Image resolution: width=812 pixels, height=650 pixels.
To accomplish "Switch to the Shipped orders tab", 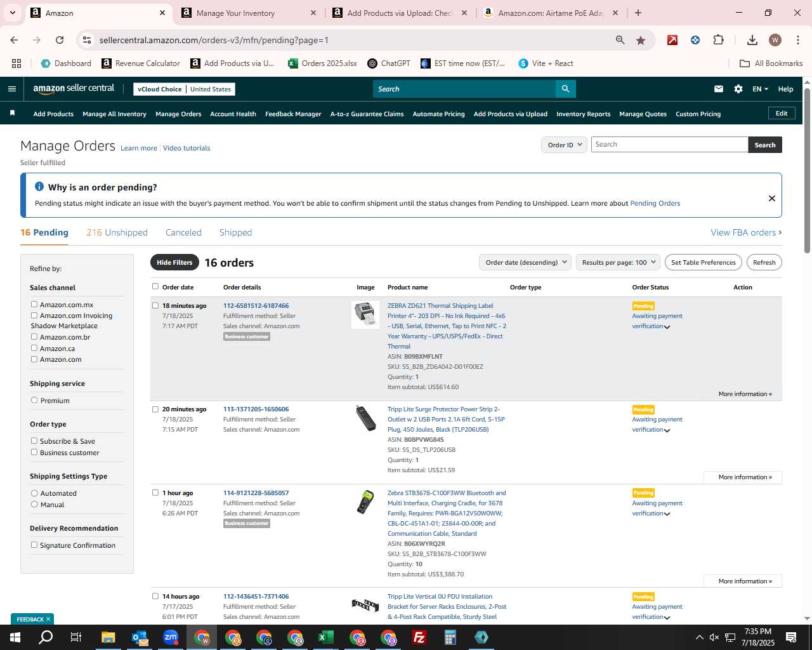I will (235, 232).
